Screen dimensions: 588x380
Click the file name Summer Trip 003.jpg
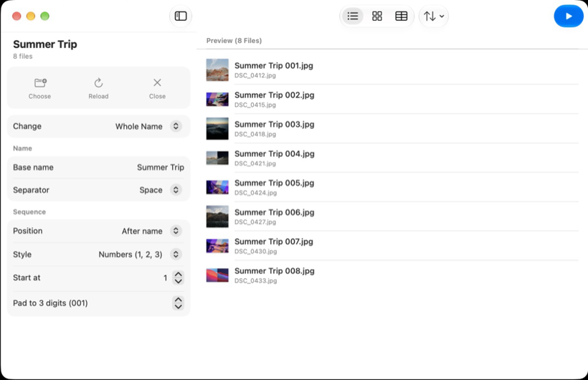click(x=274, y=124)
